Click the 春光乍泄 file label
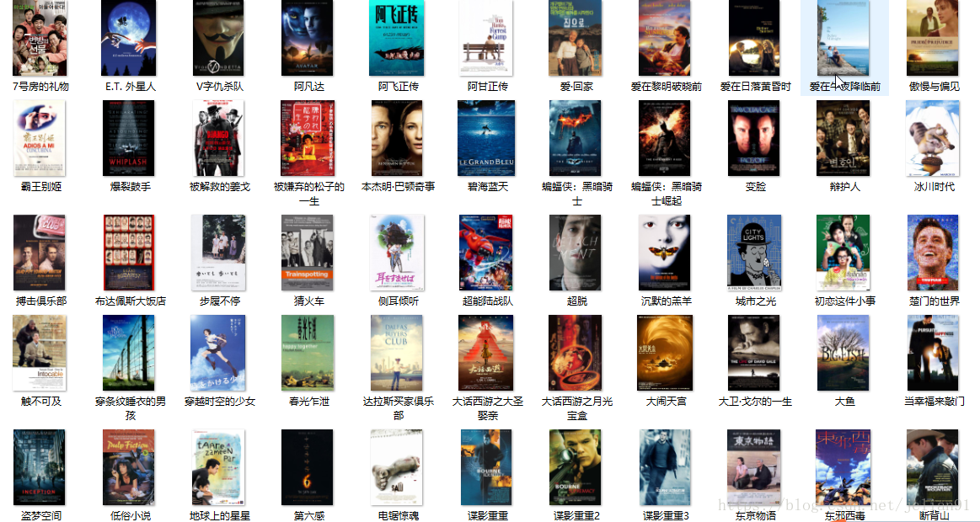This screenshot has height=522, width=980. click(x=309, y=402)
